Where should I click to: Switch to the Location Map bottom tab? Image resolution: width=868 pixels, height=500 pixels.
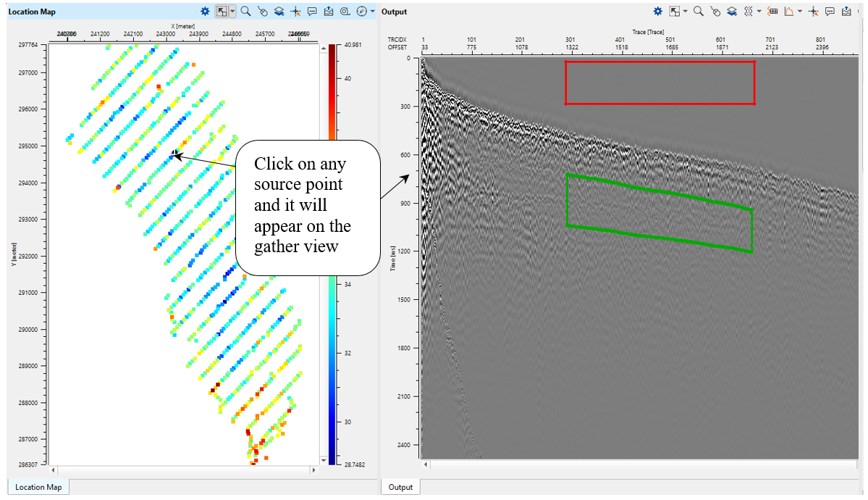(39, 488)
